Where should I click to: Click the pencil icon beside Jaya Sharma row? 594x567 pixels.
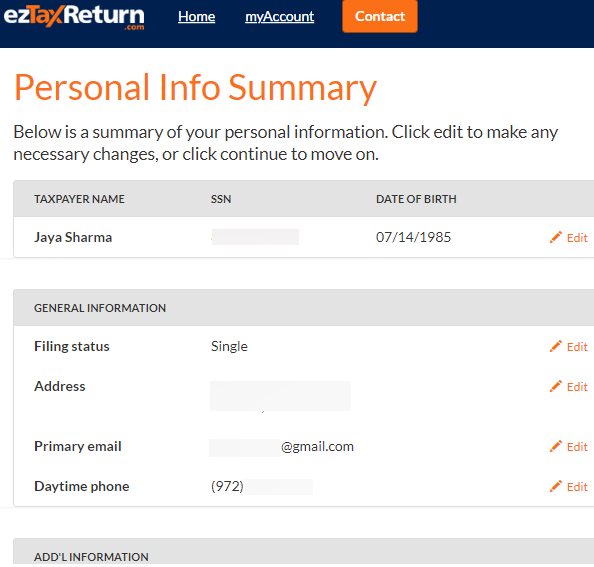pyautogui.click(x=555, y=237)
